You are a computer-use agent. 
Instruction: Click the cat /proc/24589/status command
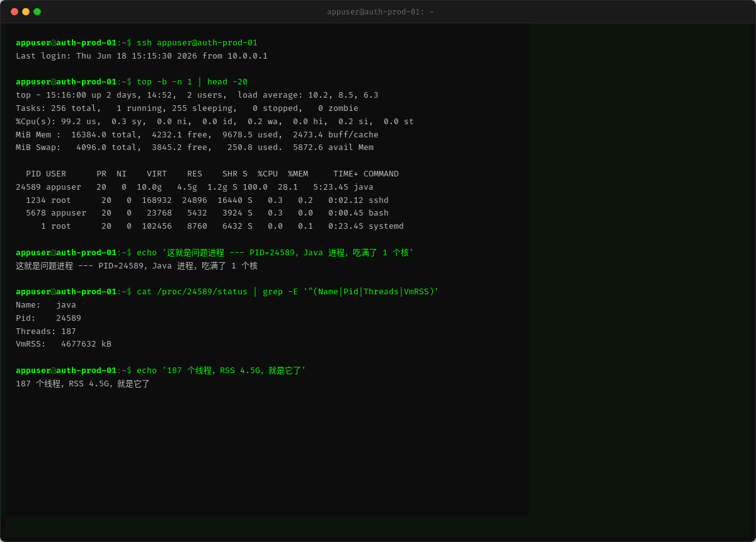click(288, 292)
